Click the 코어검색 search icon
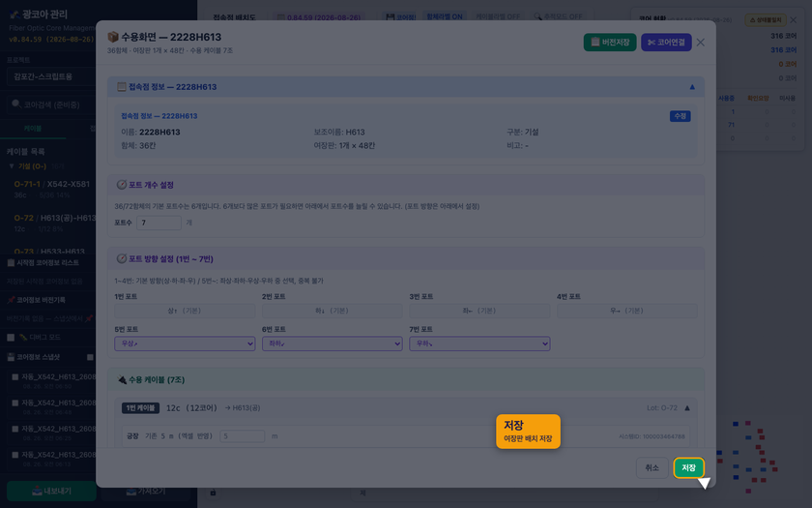The image size is (812, 508). [x=16, y=105]
